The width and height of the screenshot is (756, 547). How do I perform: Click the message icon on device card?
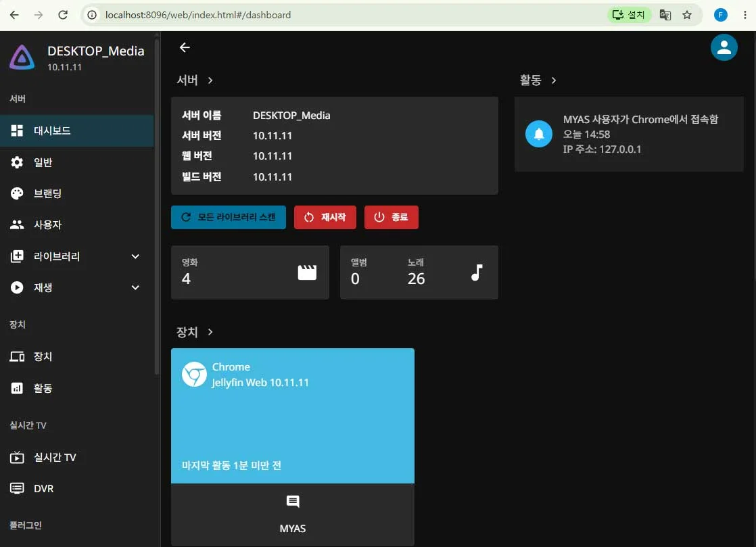click(293, 502)
